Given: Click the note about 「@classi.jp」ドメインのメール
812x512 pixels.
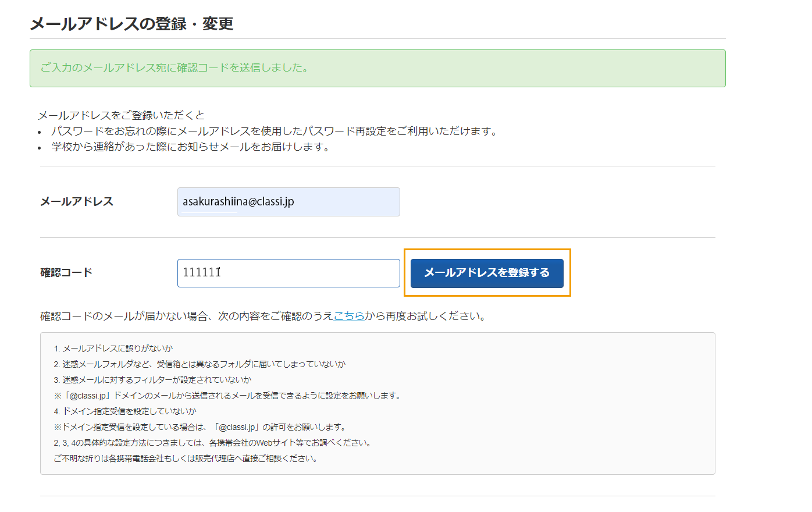Looking at the screenshot, I should click(228, 396).
